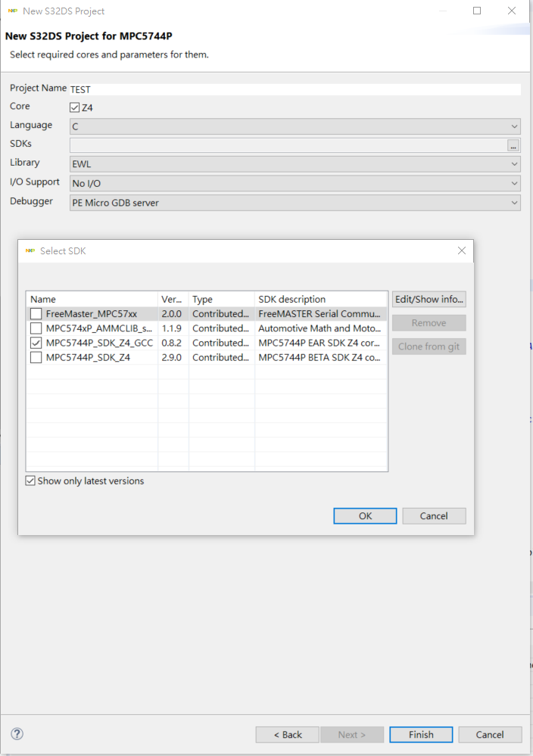Open the Debugger dropdown

click(295, 203)
